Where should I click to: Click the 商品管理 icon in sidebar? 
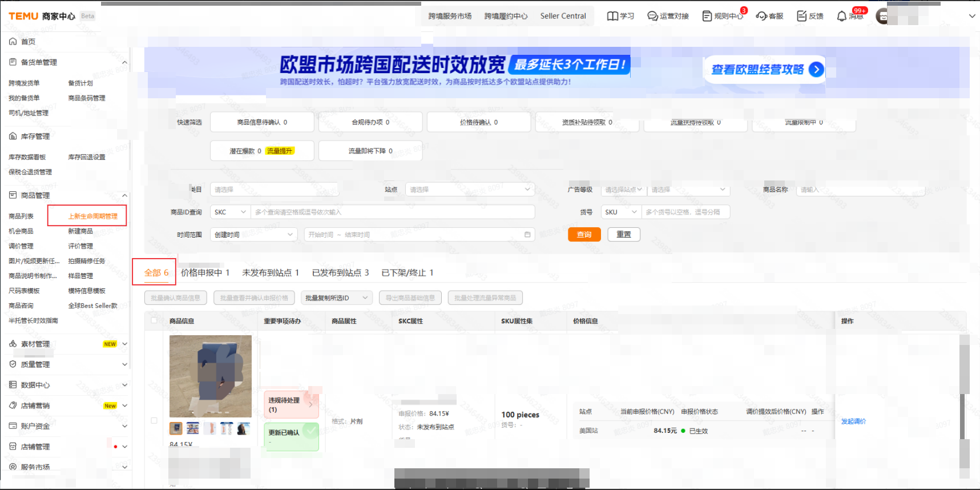click(13, 195)
